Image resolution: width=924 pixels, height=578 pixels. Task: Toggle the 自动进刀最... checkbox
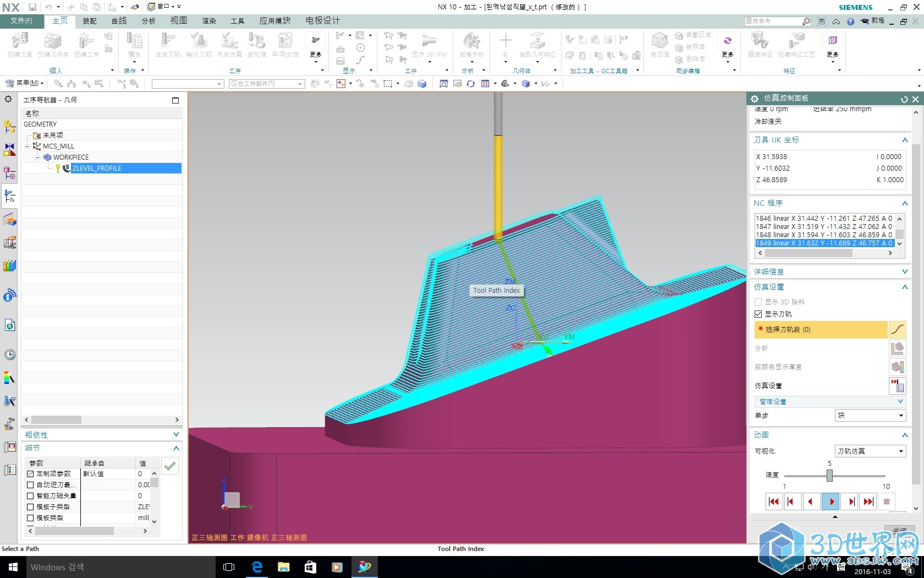(x=31, y=484)
